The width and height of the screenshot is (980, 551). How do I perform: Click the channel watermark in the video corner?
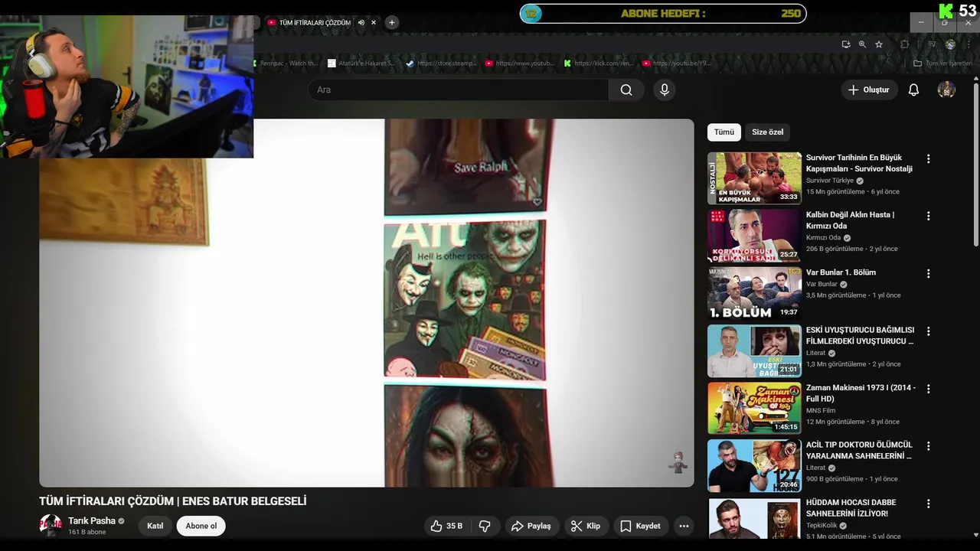[678, 463]
